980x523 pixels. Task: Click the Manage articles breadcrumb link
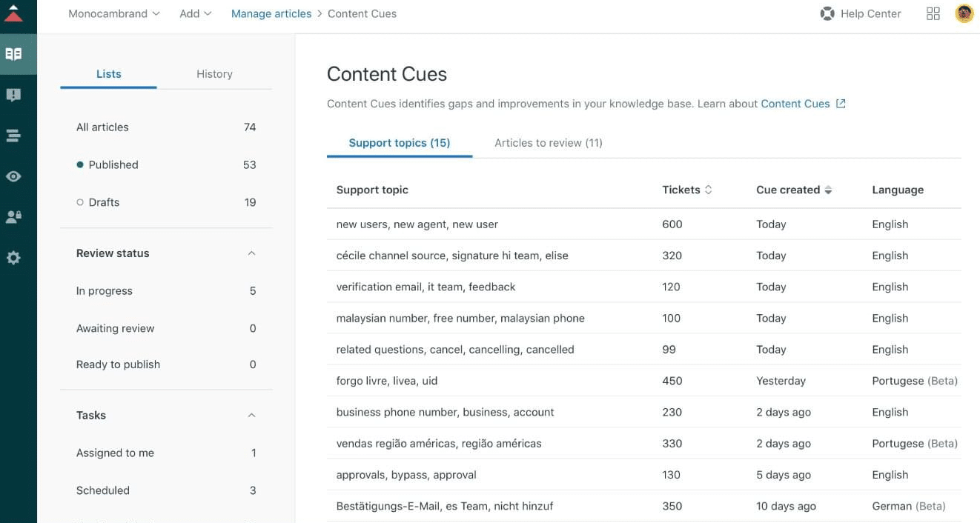coord(271,13)
